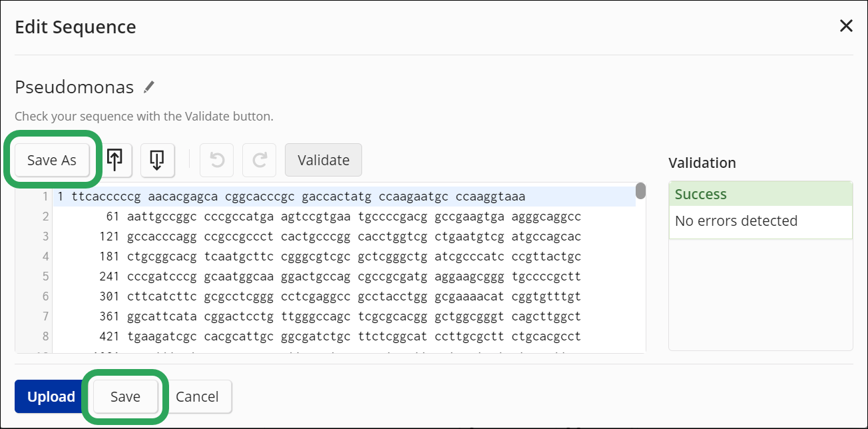This screenshot has width=868, height=429.
Task: Run the Validate button
Action: tap(324, 160)
